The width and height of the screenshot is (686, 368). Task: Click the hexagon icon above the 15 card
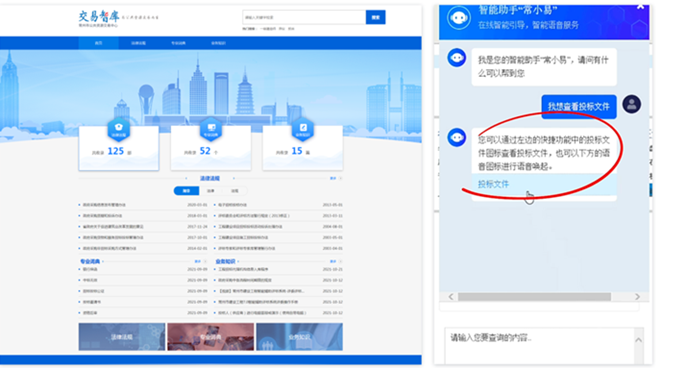point(303,129)
